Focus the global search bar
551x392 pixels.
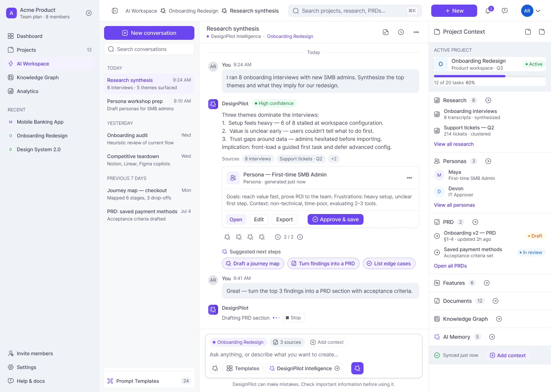355,11
